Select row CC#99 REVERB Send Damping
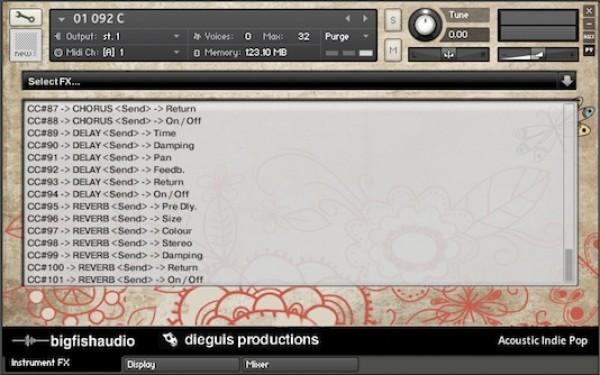 pyautogui.click(x=115, y=256)
